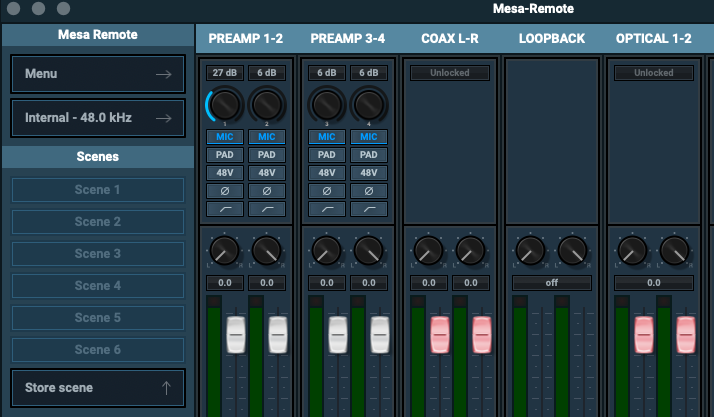Image resolution: width=714 pixels, height=417 pixels.
Task: Toggle phase invert on preamp channel 1
Action: click(224, 191)
